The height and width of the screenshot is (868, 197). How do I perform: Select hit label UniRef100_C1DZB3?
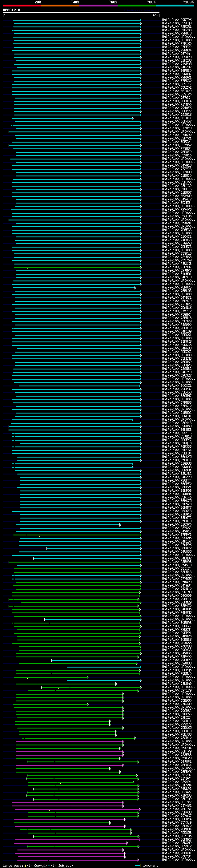[x=177, y=30]
